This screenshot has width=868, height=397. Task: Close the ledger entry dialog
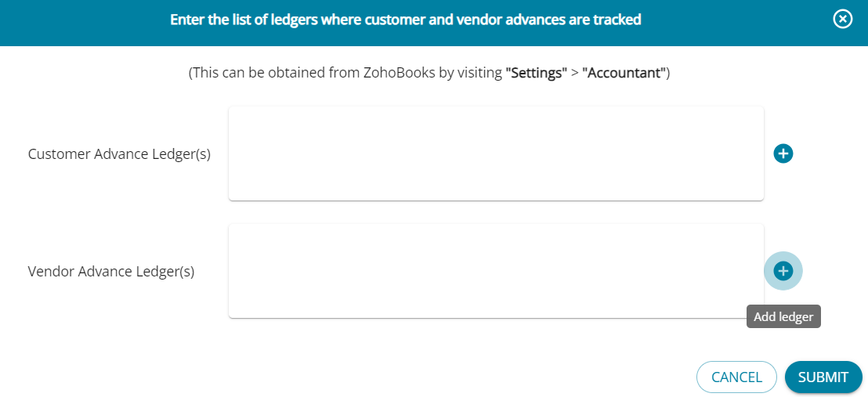tap(842, 20)
